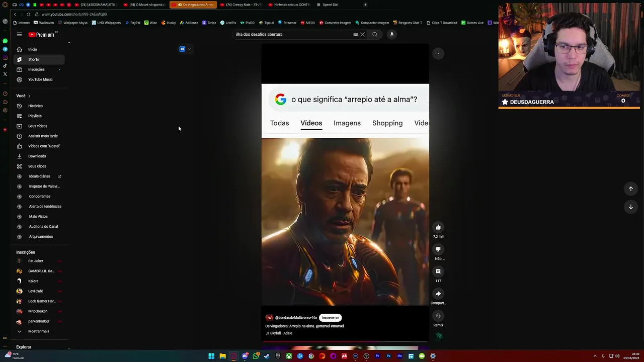Open Início in the sidebar
Viewport: 644px width, 362px height.
click(39, 49)
